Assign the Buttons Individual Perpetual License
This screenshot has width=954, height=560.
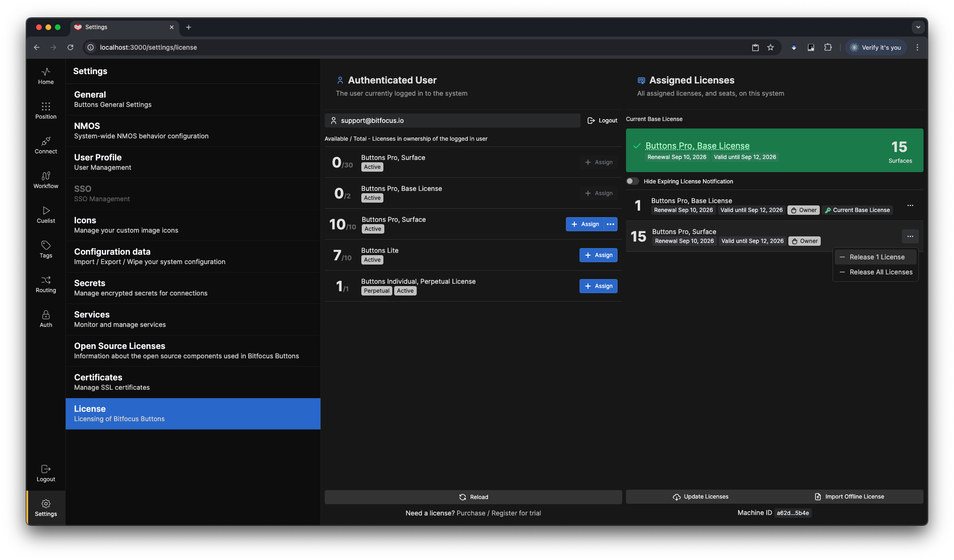(x=598, y=286)
